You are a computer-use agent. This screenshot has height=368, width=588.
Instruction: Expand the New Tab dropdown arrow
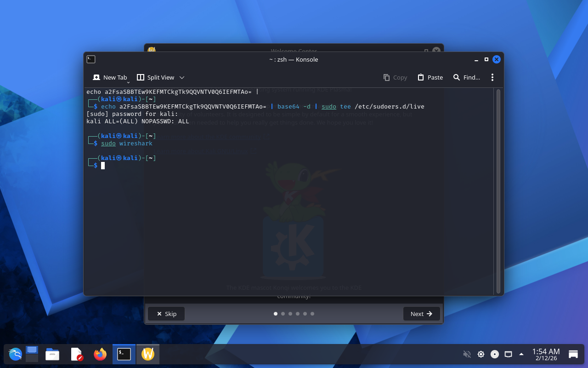pyautogui.click(x=129, y=82)
